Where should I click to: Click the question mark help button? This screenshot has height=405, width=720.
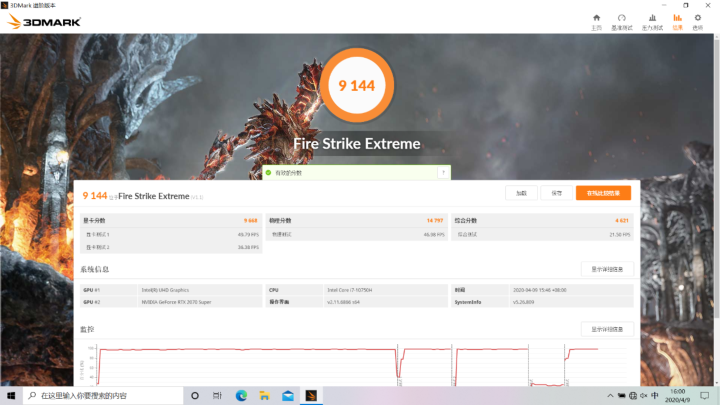[443, 173]
